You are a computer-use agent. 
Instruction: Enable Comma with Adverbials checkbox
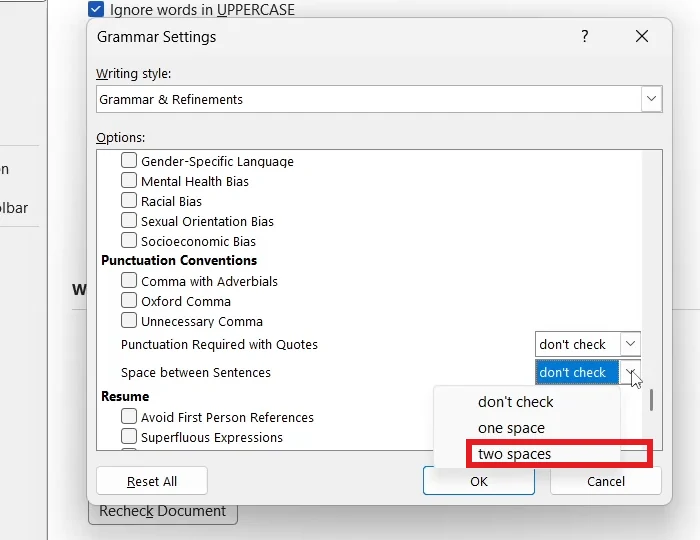click(x=129, y=281)
